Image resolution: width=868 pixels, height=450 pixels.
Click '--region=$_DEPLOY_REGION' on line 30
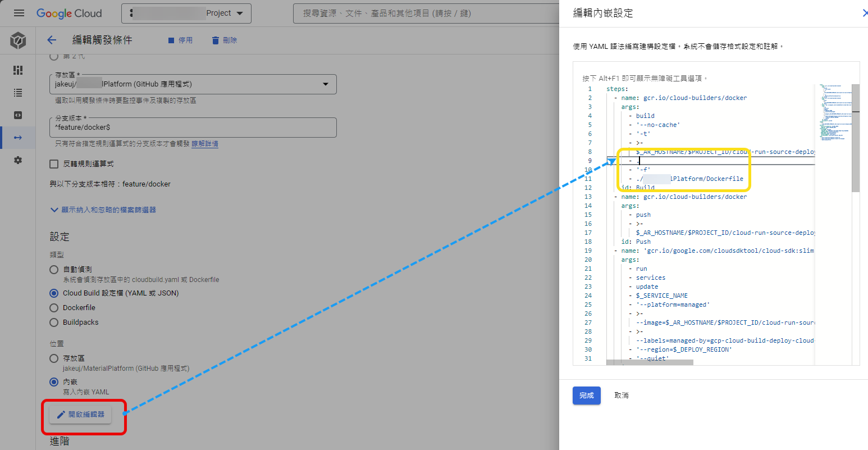684,349
